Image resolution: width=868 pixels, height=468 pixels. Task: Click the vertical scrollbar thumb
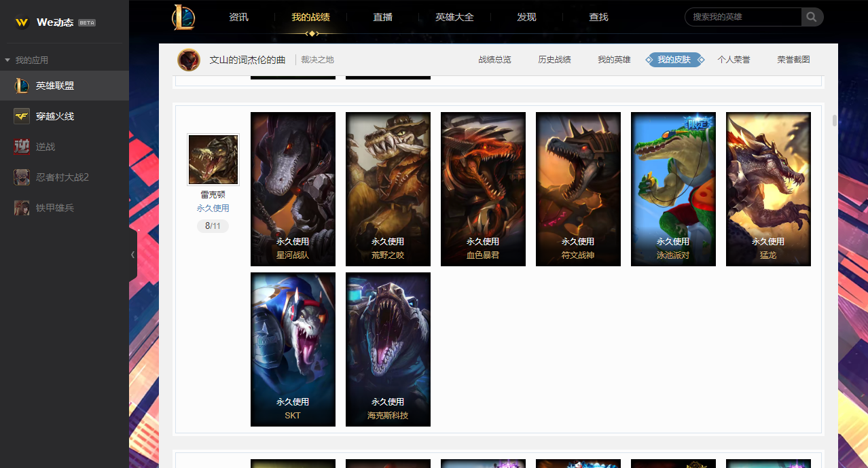click(834, 121)
